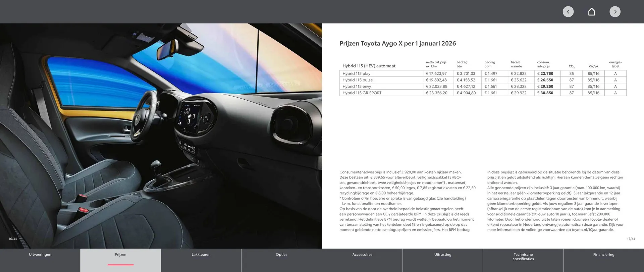Click btw amount € 3.701,03
Screen dimensions: 644x272
(x=466, y=73)
